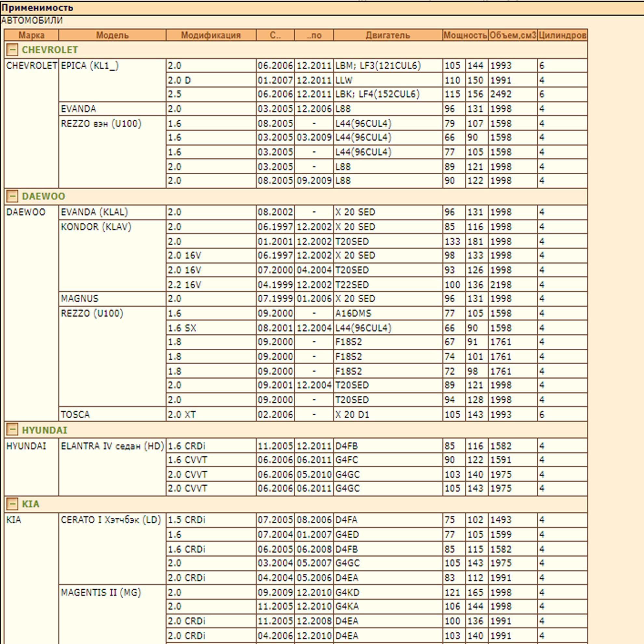Click the Двигатель column header
Viewport: 644px width, 644px height.
[388, 35]
